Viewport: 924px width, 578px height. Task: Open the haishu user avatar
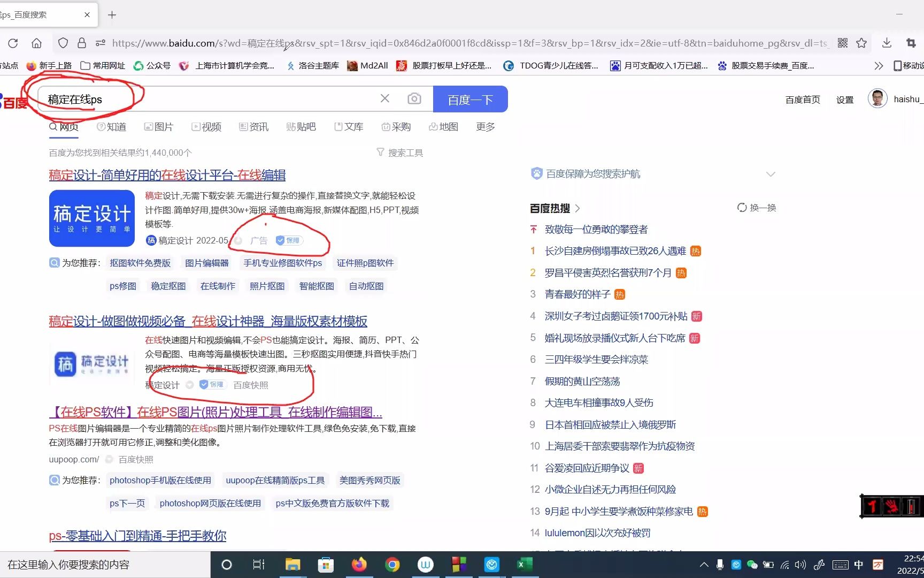877,98
